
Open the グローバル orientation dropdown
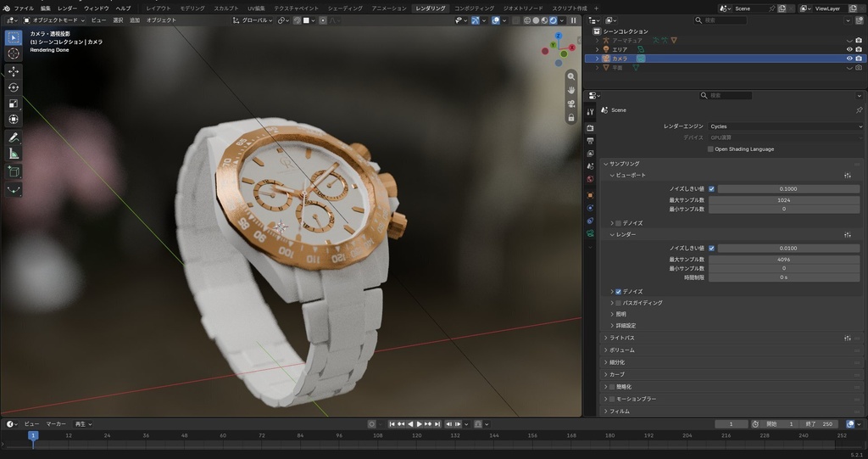pos(252,20)
